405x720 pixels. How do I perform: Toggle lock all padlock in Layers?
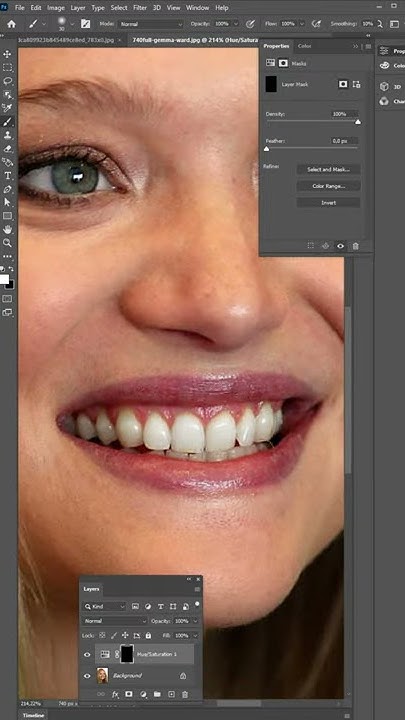(x=148, y=636)
